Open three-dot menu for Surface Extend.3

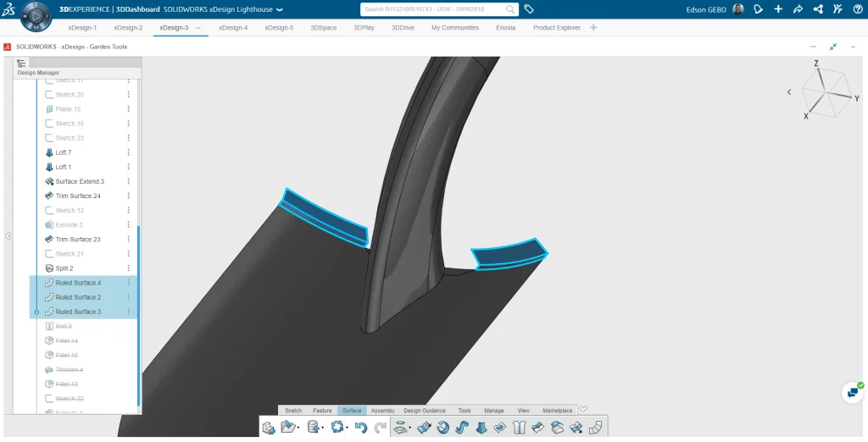tap(129, 181)
